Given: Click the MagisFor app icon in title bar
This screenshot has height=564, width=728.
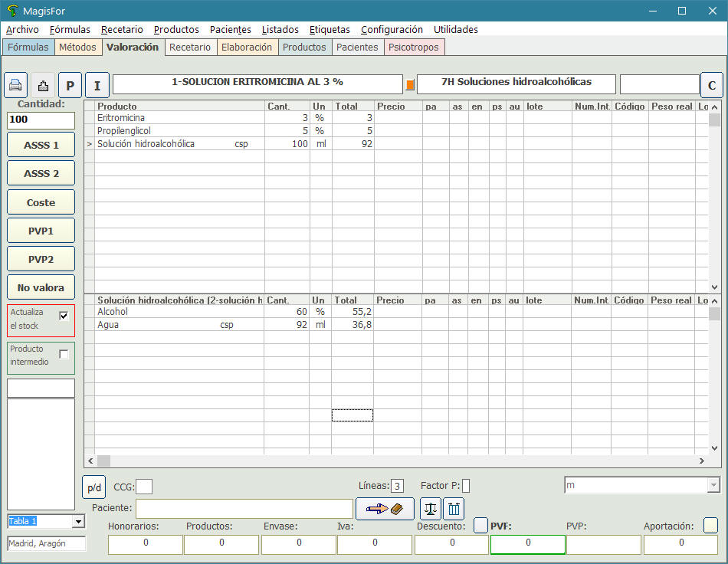Looking at the screenshot, I should click(x=12, y=11).
